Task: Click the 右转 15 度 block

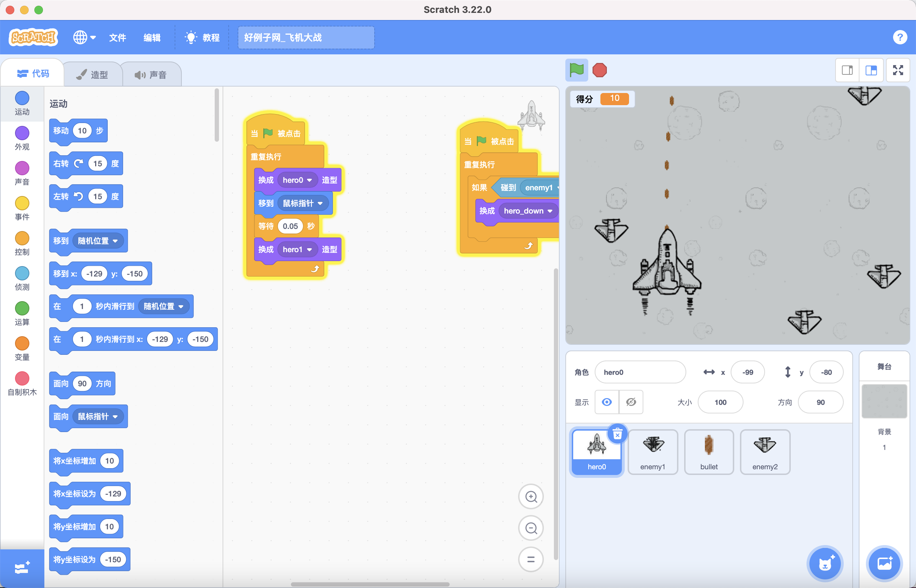Action: pyautogui.click(x=86, y=164)
